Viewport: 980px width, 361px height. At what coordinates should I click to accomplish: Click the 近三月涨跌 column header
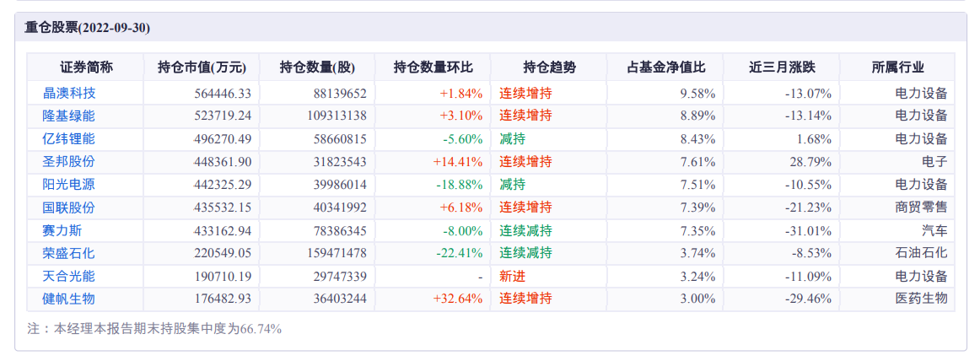coord(782,67)
